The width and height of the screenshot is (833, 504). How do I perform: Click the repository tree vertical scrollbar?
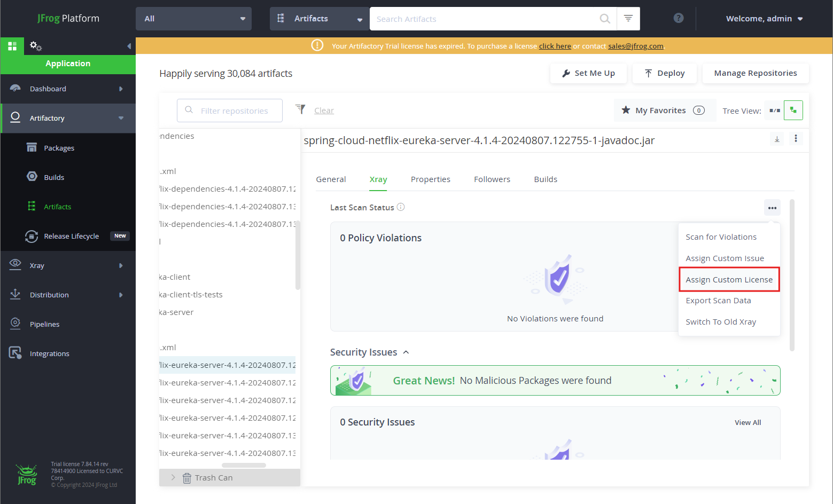[298, 255]
